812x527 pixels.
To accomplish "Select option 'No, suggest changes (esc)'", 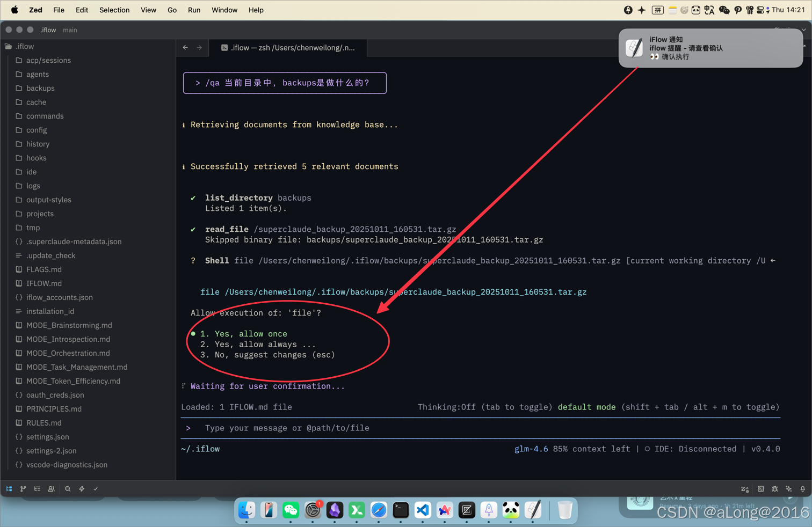I will point(267,355).
